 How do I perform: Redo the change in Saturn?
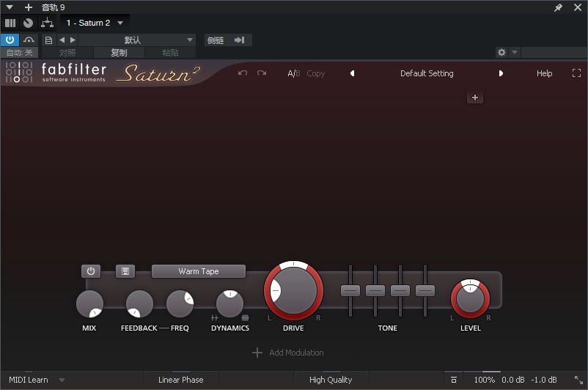click(x=262, y=73)
